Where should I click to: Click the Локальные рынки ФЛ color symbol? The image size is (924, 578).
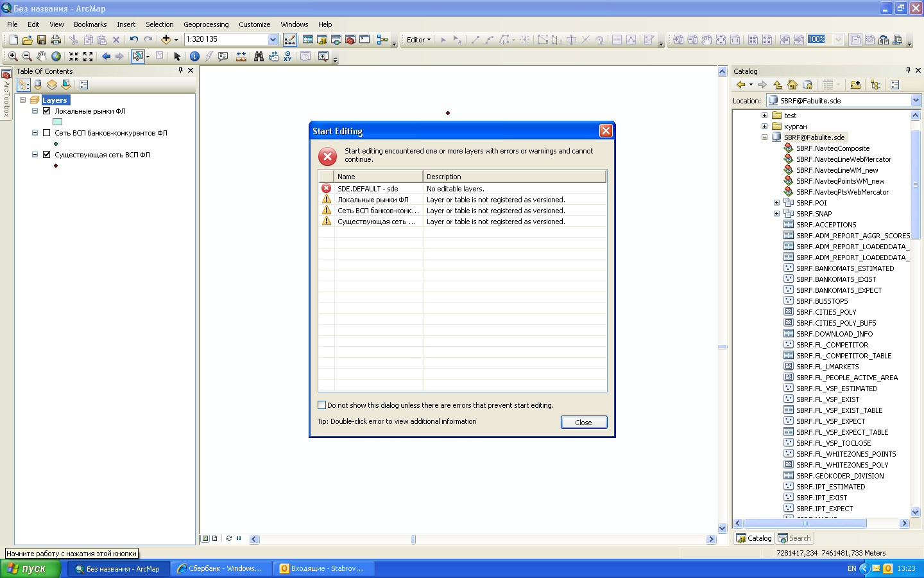pos(57,122)
